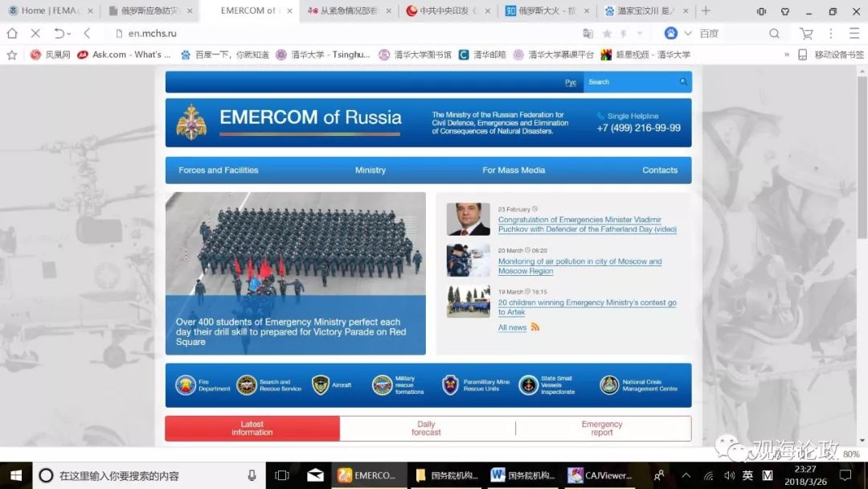Switch site language to Рус
868x489 pixels.
point(571,82)
